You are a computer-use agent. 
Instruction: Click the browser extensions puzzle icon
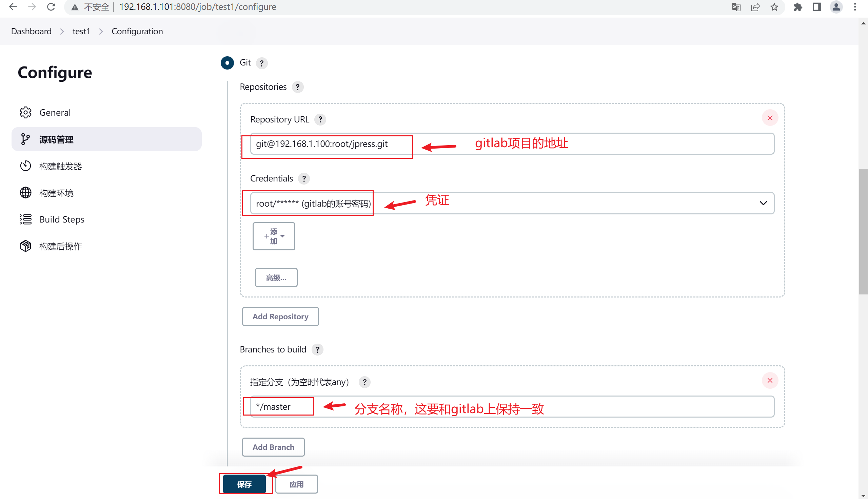point(798,7)
